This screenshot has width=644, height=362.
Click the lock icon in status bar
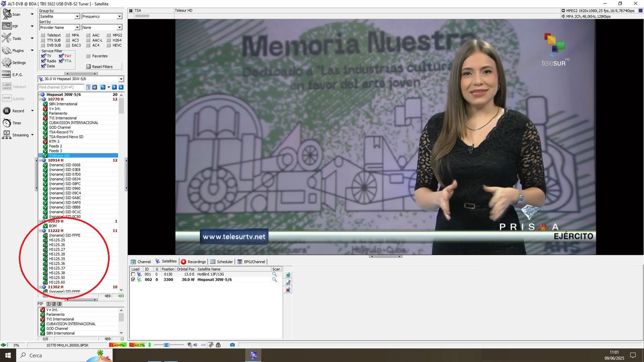tap(219, 345)
